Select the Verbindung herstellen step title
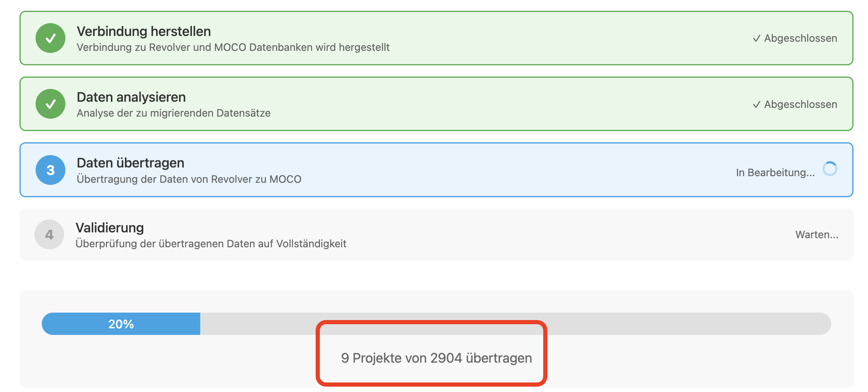This screenshot has height=392, width=868. [x=144, y=31]
